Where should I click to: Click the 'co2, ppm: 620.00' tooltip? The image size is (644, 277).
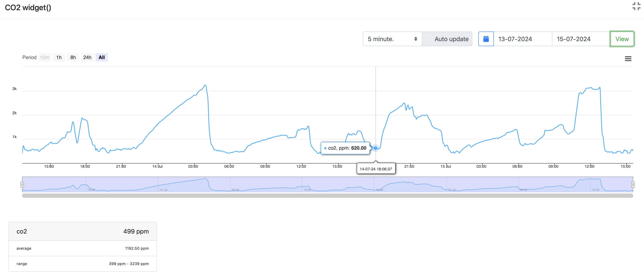pyautogui.click(x=345, y=148)
